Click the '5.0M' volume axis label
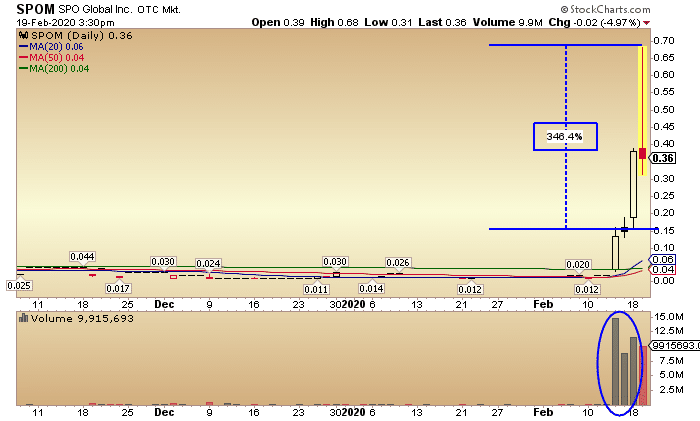This screenshot has width=700, height=421. 671,375
